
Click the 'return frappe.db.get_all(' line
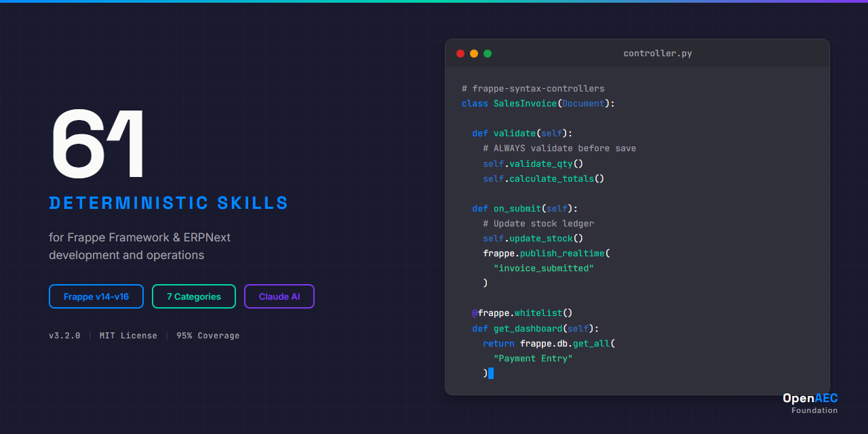549,344
